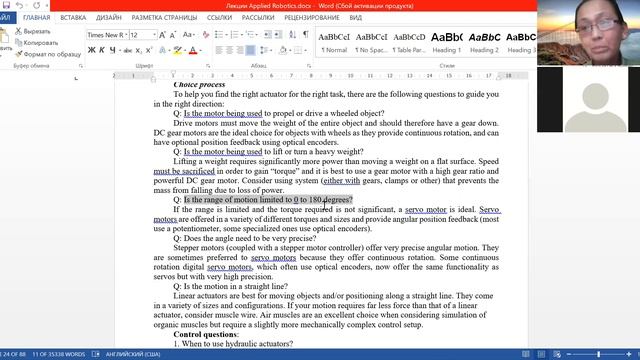Image resolution: width=640 pixels, height=360 pixels.
Task: Increase paragraph indent icon
Action: click(278, 35)
